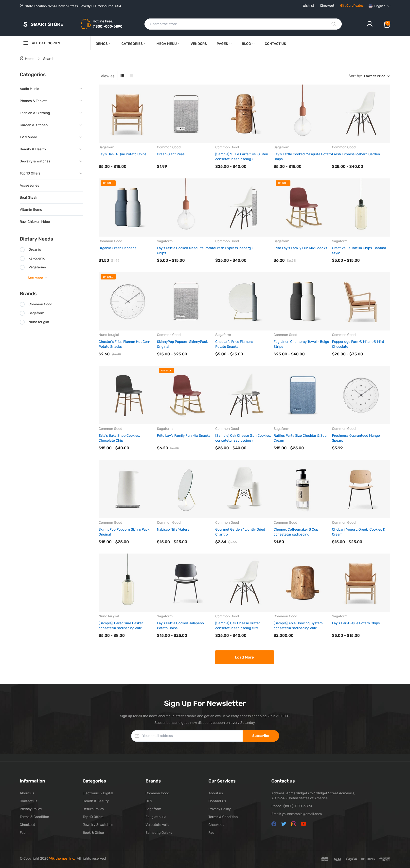Select the Organic dietary filter
Viewport: 410px width, 868px height.
pyautogui.click(x=22, y=250)
